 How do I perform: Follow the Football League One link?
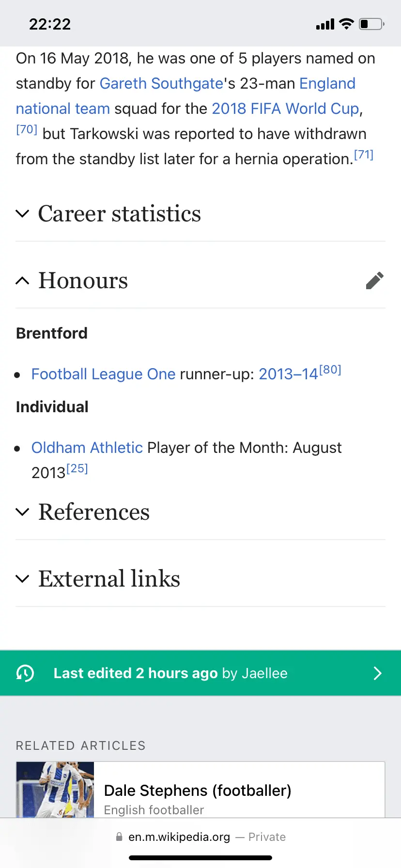[103, 374]
